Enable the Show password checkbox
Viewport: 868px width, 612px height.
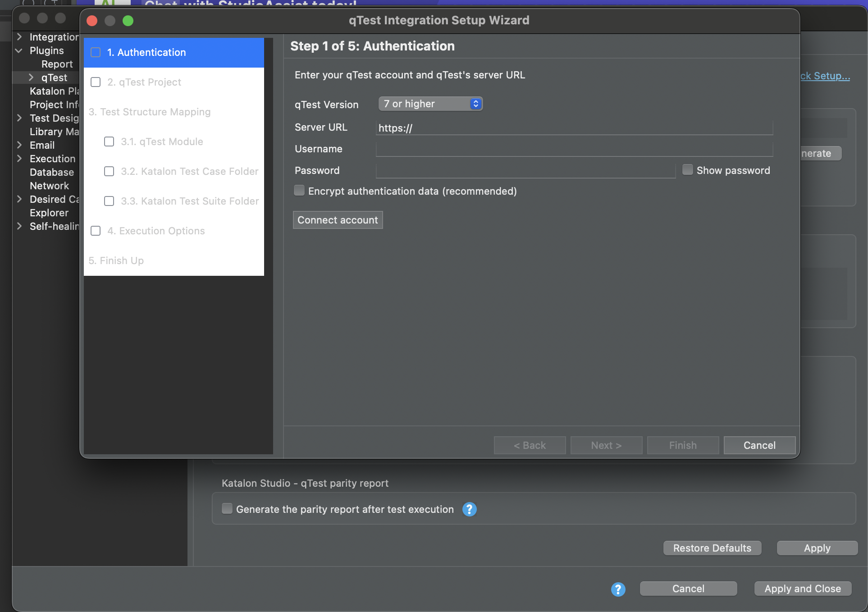coord(688,169)
